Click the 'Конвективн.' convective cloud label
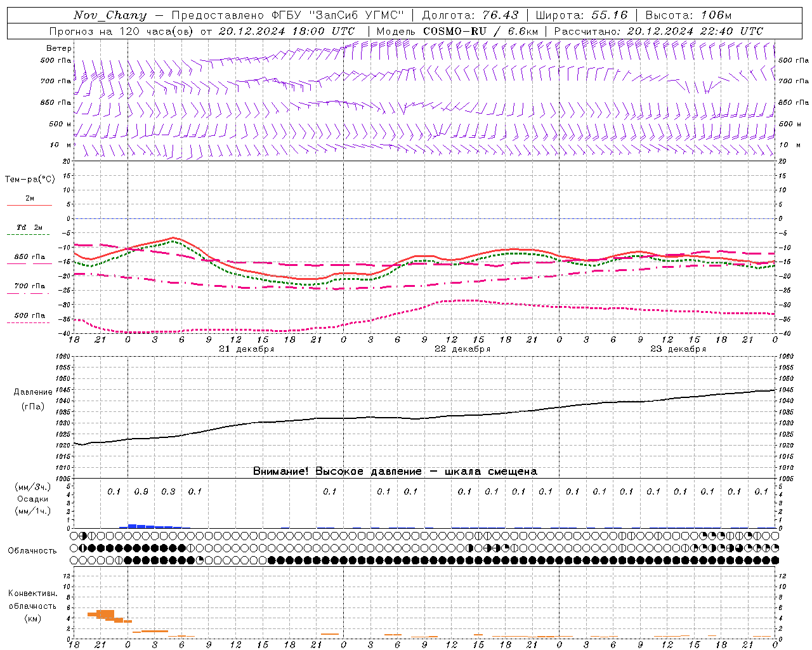Image resolution: width=812 pixels, height=650 pixels. [x=32, y=594]
